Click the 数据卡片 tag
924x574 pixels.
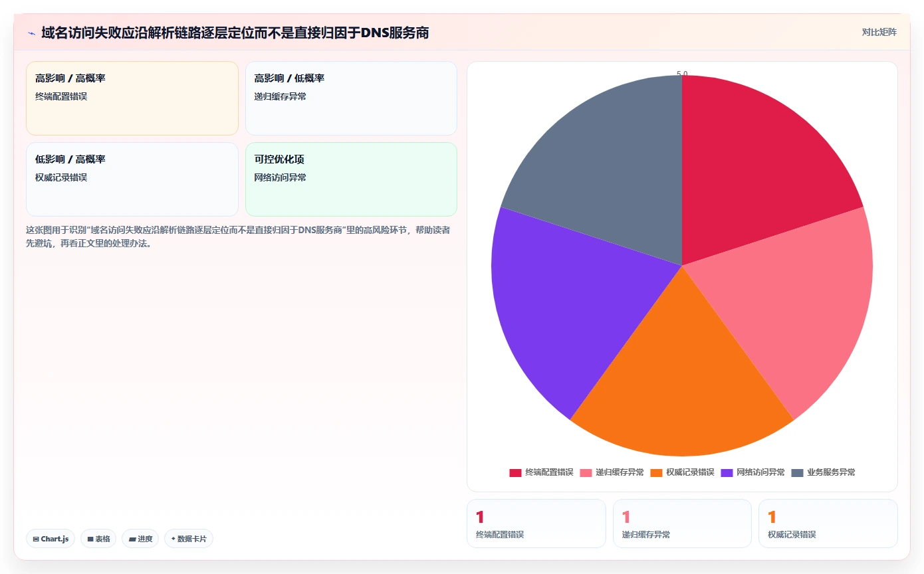click(189, 539)
